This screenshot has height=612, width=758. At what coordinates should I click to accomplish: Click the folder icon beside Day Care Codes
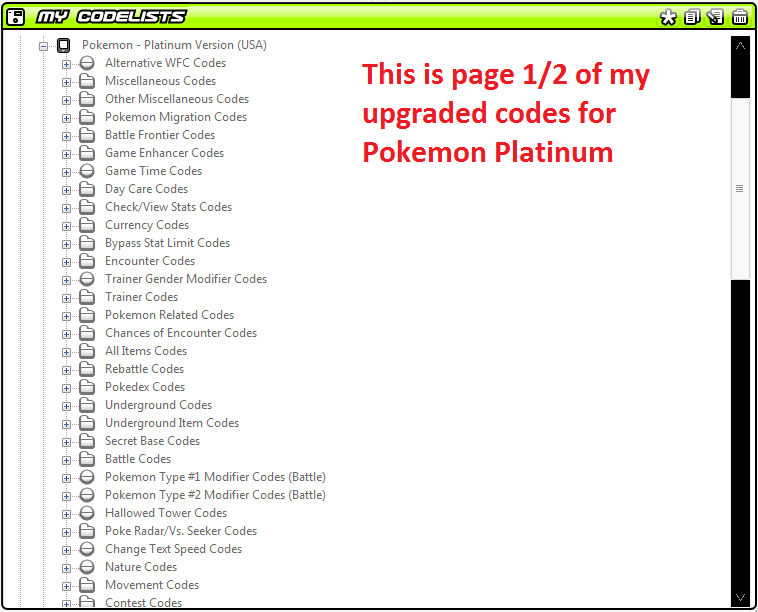[87, 189]
